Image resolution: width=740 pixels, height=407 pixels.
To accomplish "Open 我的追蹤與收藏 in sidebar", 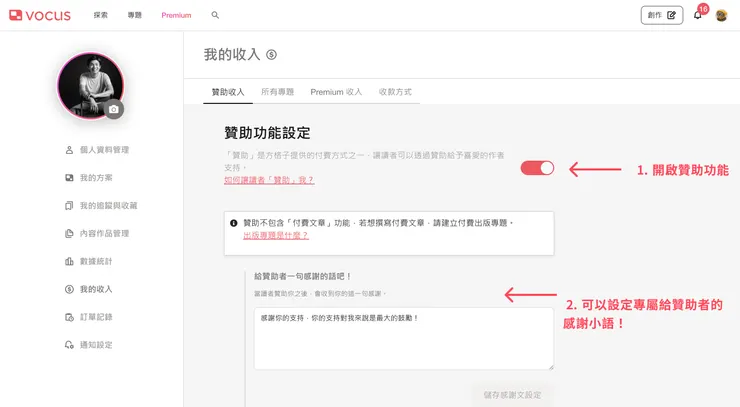I will (x=109, y=206).
